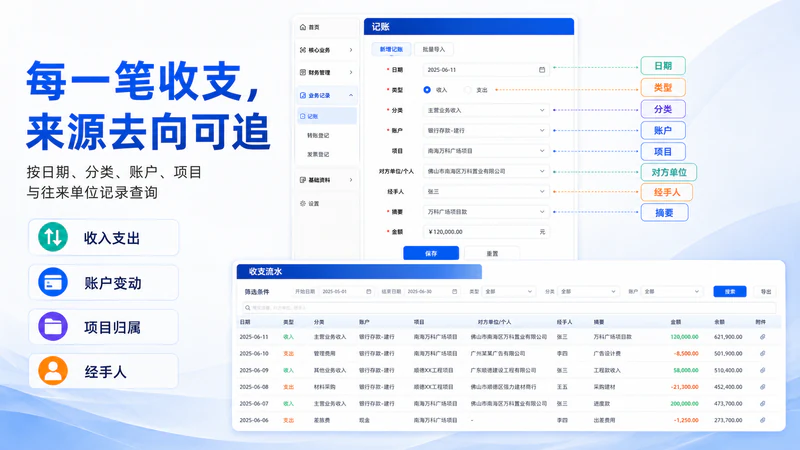The width and height of the screenshot is (800, 450).
Task: Click the 对方单位 annotation label
Action: pyautogui.click(x=668, y=172)
